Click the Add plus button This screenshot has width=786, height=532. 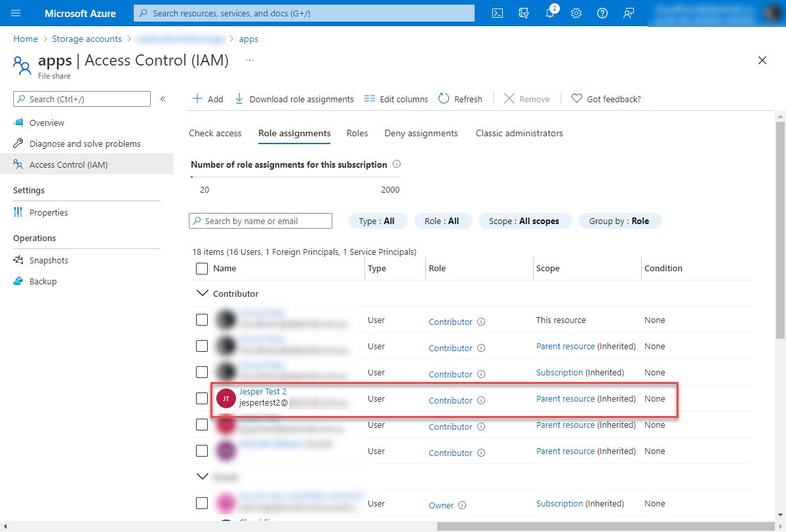click(x=208, y=99)
